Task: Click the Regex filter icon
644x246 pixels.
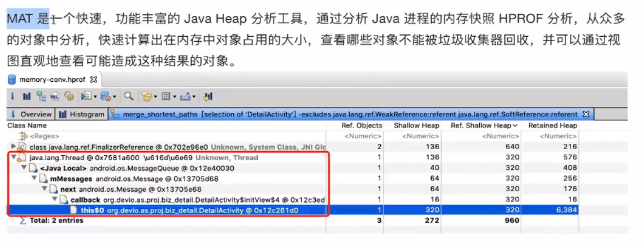Action: click(x=24, y=136)
